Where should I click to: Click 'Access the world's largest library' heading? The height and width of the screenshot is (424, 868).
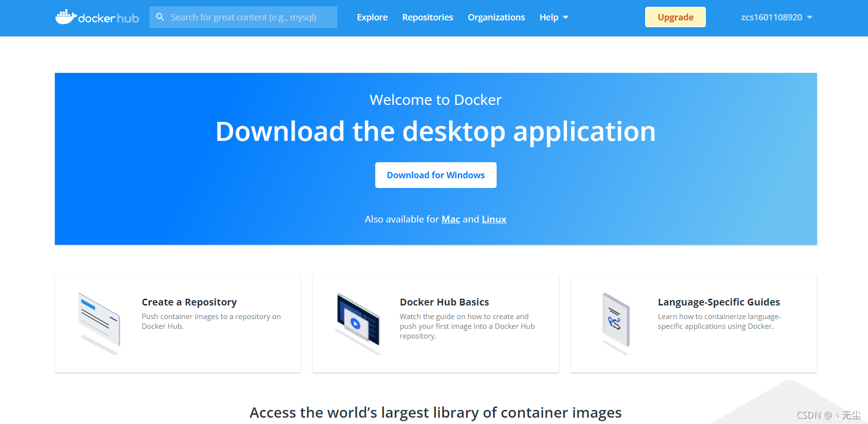tap(435, 412)
